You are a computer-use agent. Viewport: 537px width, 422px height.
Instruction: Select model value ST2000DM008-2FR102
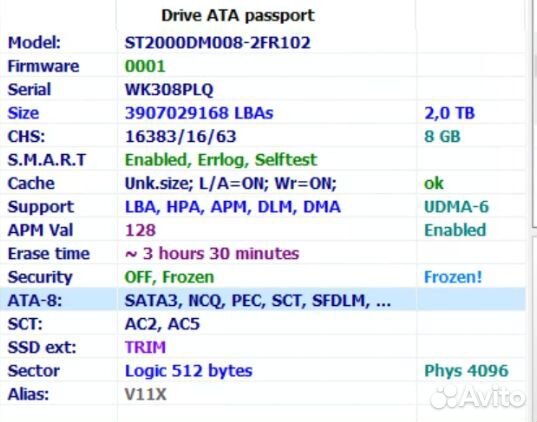(217, 43)
